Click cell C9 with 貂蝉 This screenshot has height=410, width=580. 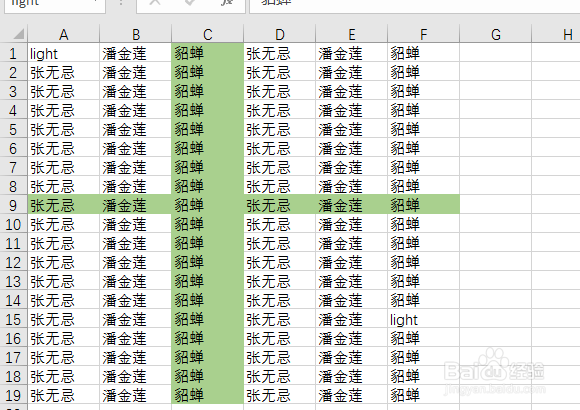[208, 205]
